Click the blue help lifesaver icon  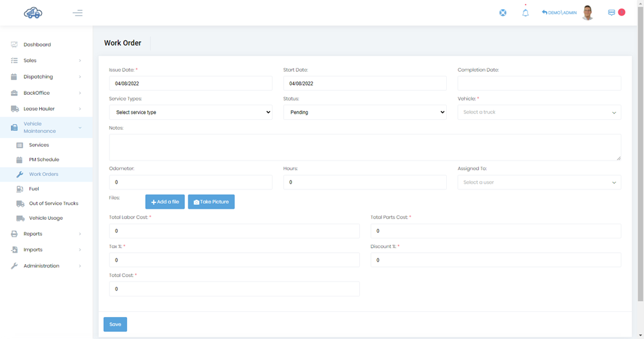tap(503, 13)
